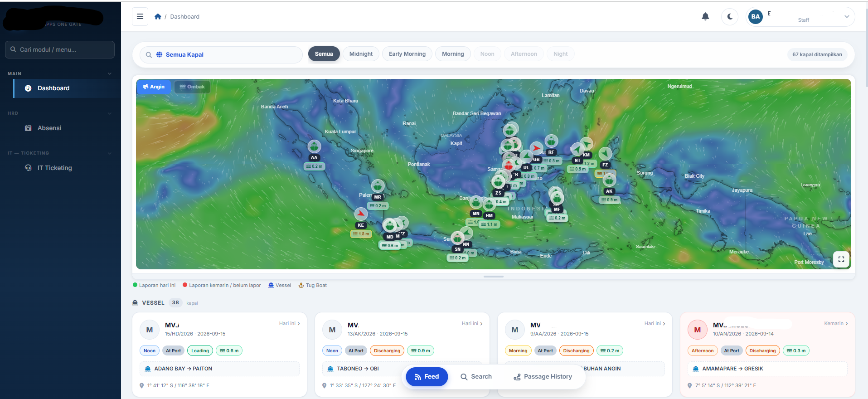Click vessel marker HM on the map
The image size is (868, 399).
pyautogui.click(x=489, y=204)
